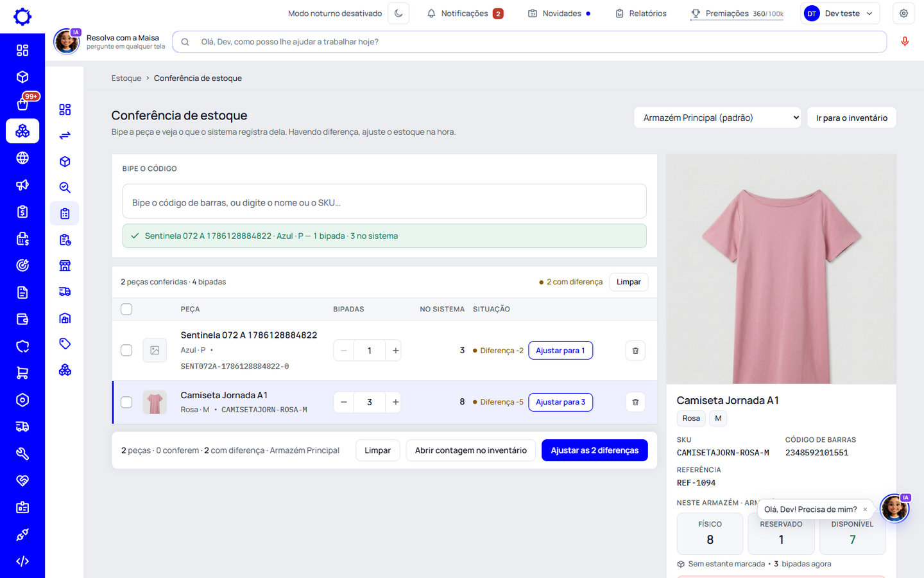Click Maisa assistant search field
The width and height of the screenshot is (924, 578).
point(529,42)
